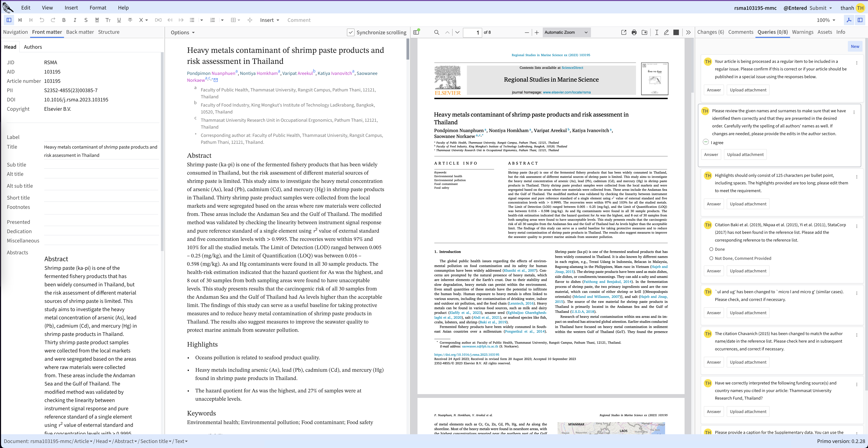Uncheck Synchronize scrolling checkbox

pos(350,32)
